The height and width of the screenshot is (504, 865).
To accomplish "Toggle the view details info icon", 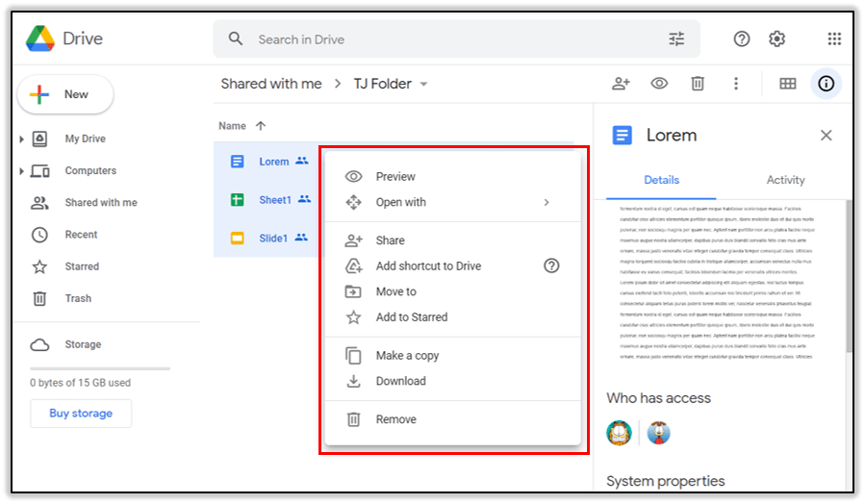I will [x=826, y=84].
